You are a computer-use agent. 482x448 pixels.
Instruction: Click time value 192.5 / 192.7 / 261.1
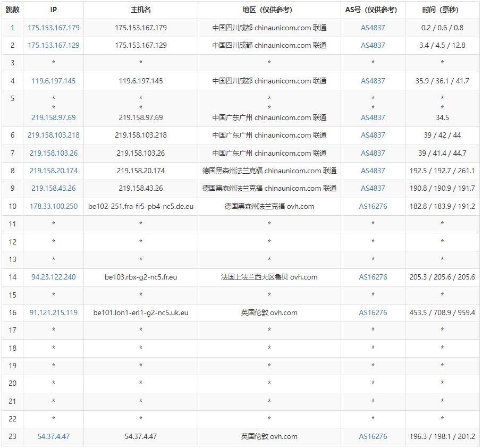(442, 171)
